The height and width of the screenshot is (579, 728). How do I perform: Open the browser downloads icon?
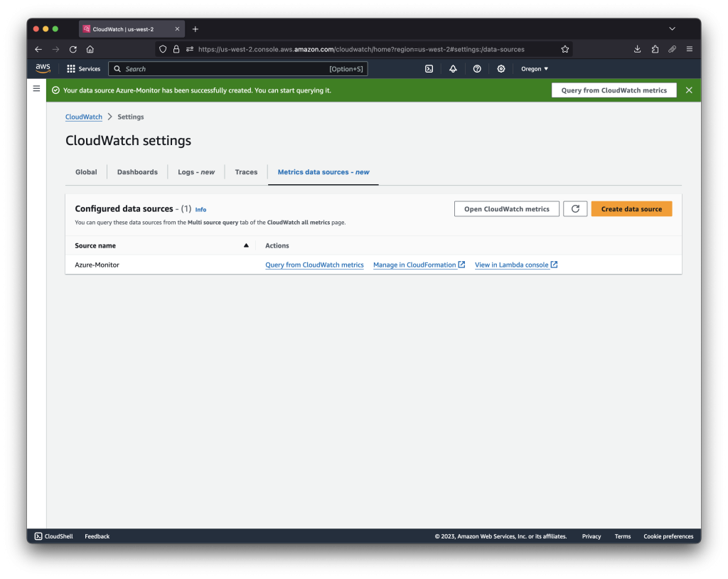pos(637,49)
